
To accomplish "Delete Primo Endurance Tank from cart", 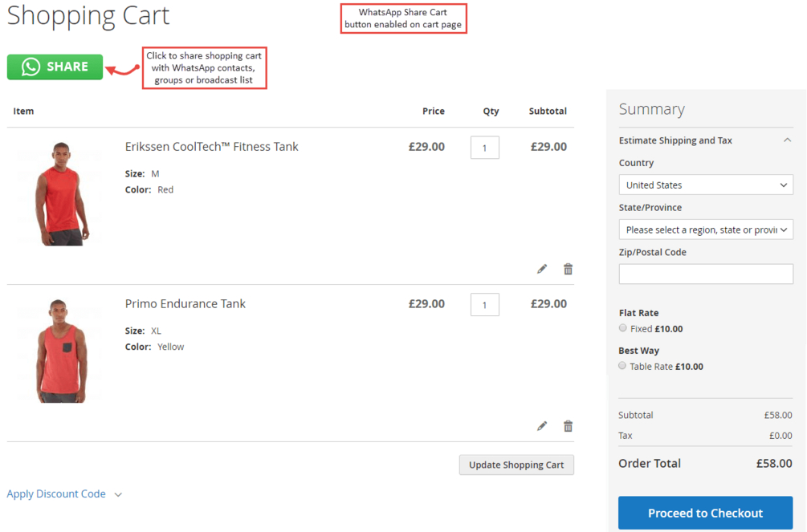I will pyautogui.click(x=568, y=426).
